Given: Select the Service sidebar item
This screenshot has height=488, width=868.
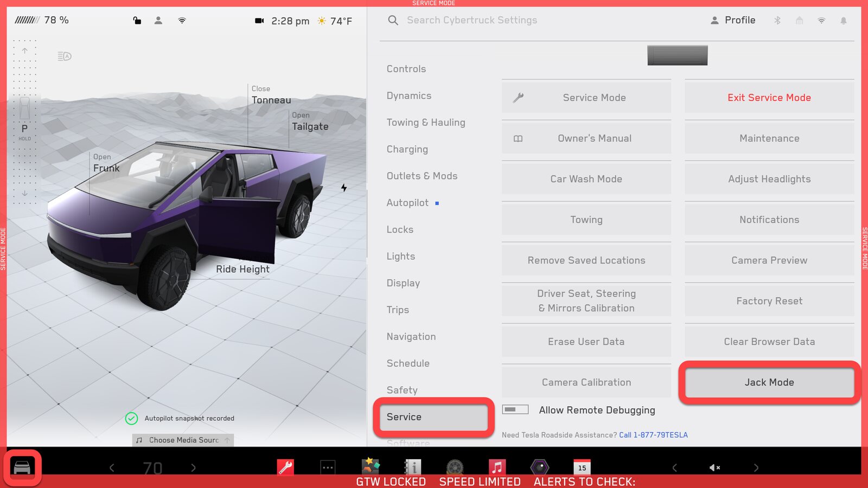Looking at the screenshot, I should pyautogui.click(x=433, y=417).
